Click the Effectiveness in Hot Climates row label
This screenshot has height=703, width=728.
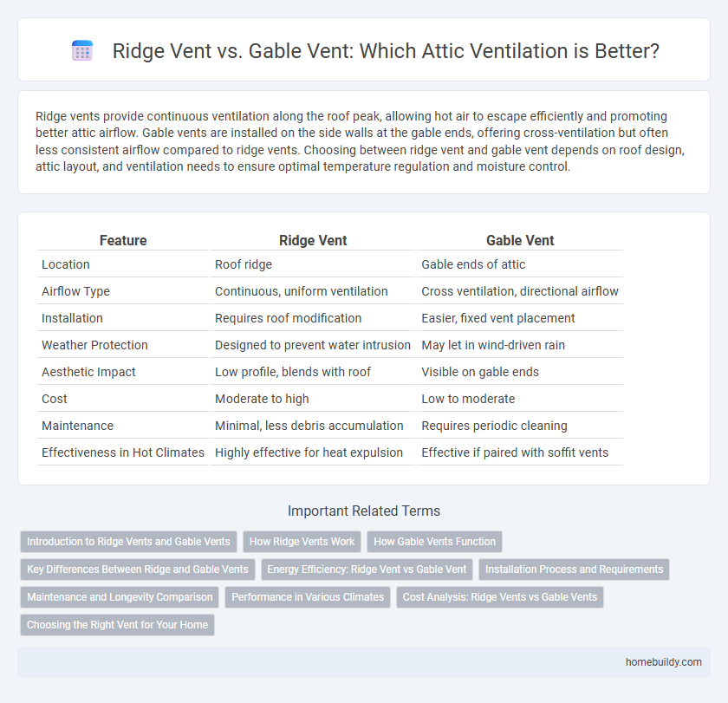pos(123,452)
